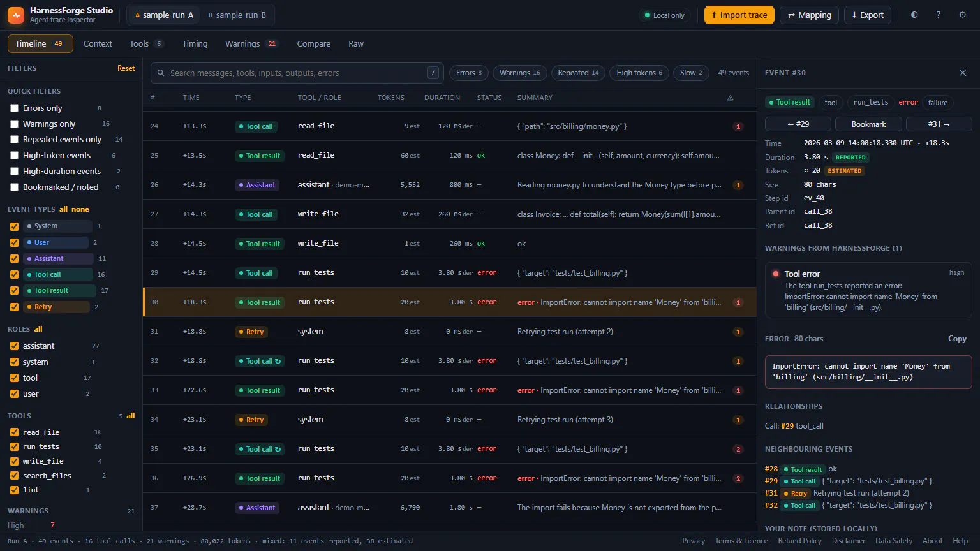Open the Privacy link in footer
This screenshot has height=551, width=980.
694,541
